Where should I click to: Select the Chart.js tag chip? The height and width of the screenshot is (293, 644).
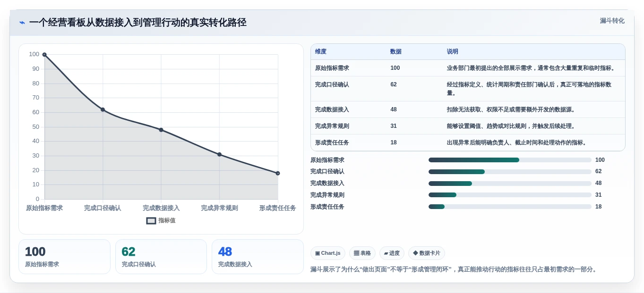tap(328, 253)
